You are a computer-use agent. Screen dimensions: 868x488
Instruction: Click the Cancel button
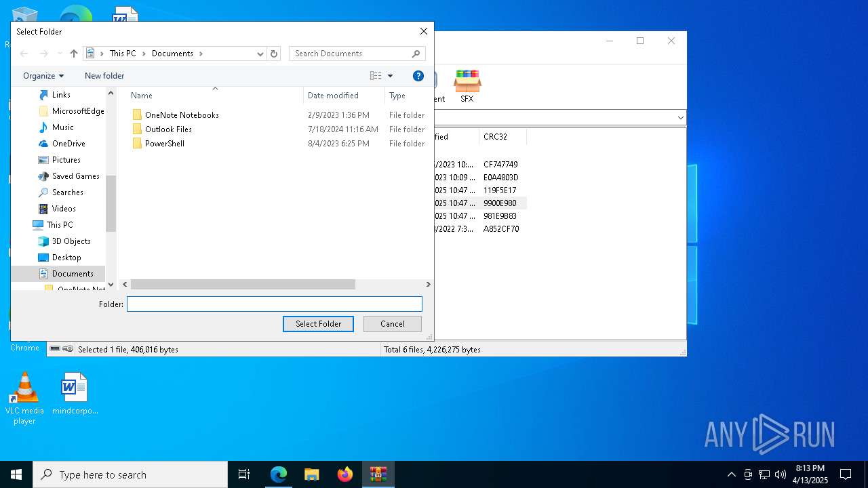click(392, 324)
